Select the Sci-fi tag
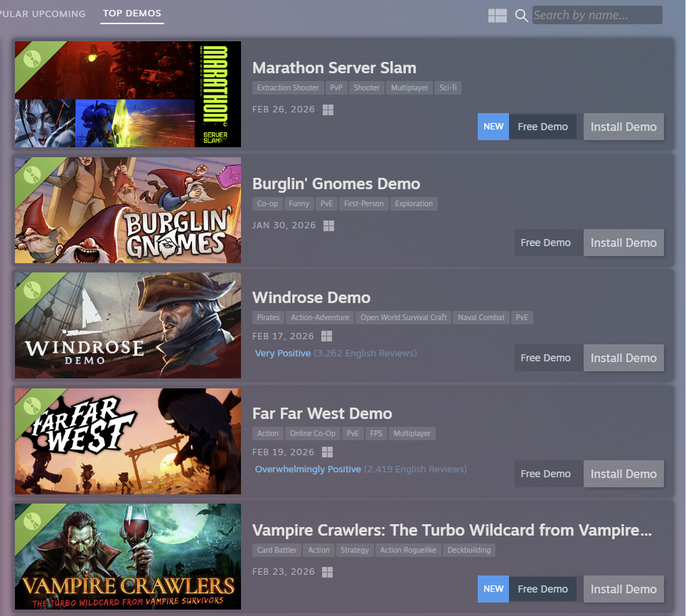This screenshot has height=616, width=686. [448, 88]
